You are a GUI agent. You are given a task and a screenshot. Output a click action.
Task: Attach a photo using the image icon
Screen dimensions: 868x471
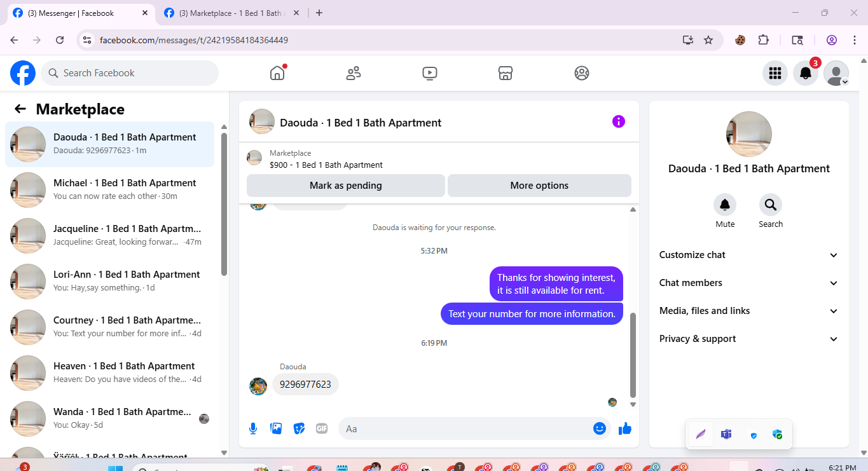[x=276, y=428]
